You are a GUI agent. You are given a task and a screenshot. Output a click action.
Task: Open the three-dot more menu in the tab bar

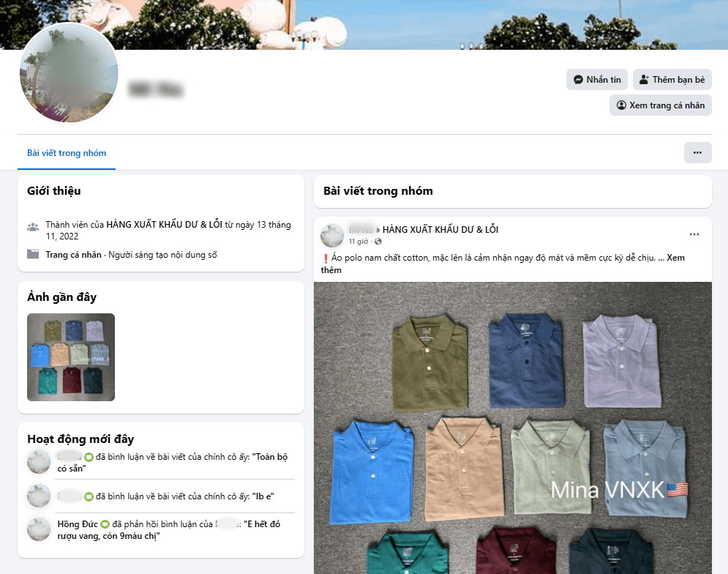tap(697, 152)
